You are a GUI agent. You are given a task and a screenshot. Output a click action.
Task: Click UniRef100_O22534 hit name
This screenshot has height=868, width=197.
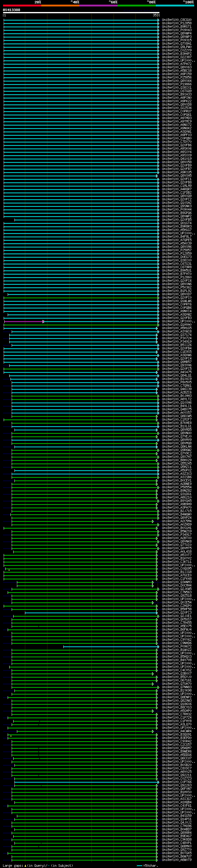click(176, 108)
